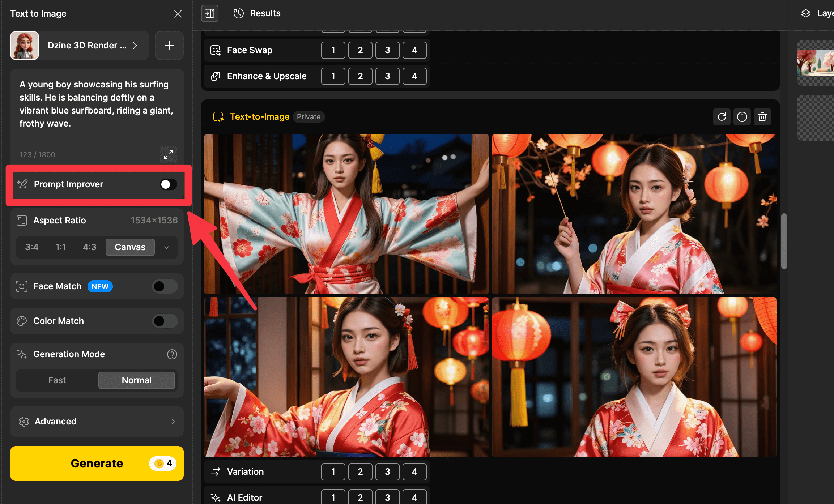Click the expand prompt box icon
This screenshot has width=834, height=504.
(169, 155)
